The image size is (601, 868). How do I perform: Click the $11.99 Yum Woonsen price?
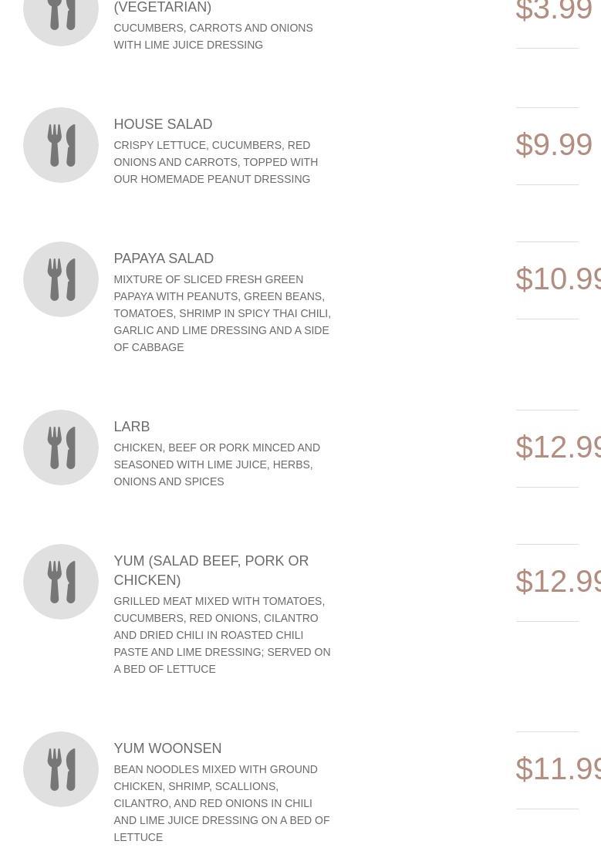[x=558, y=769]
